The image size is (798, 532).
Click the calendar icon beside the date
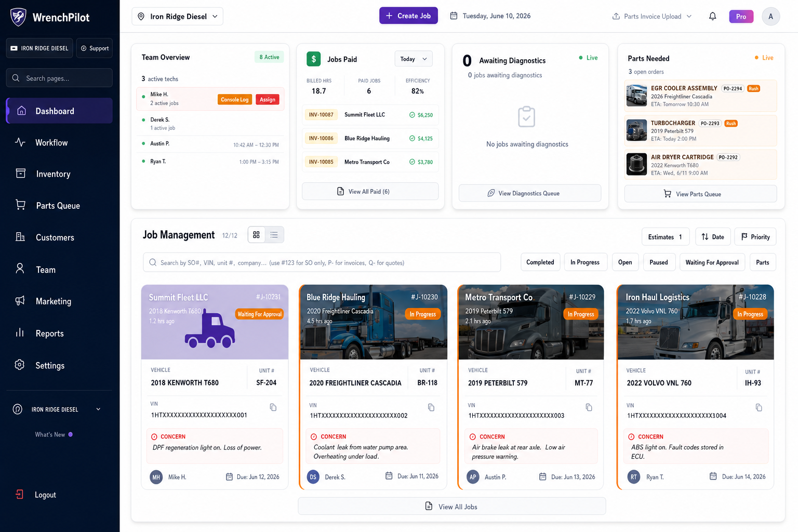454,16
